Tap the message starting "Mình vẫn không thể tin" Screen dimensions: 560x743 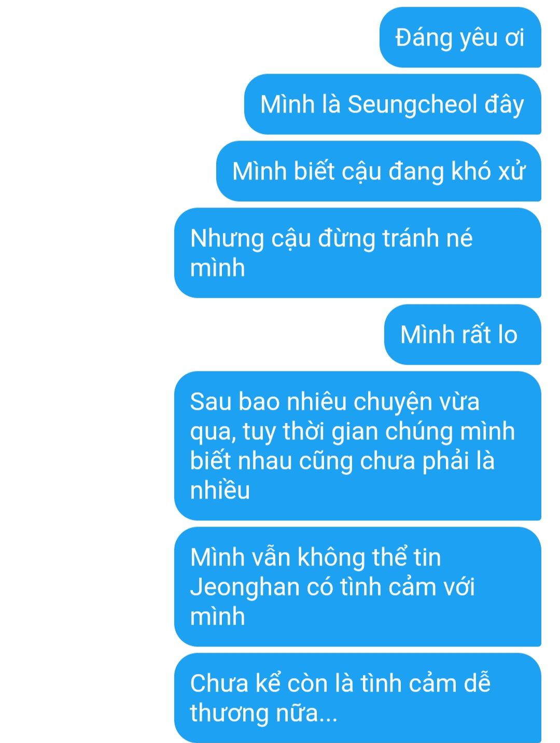(358, 587)
